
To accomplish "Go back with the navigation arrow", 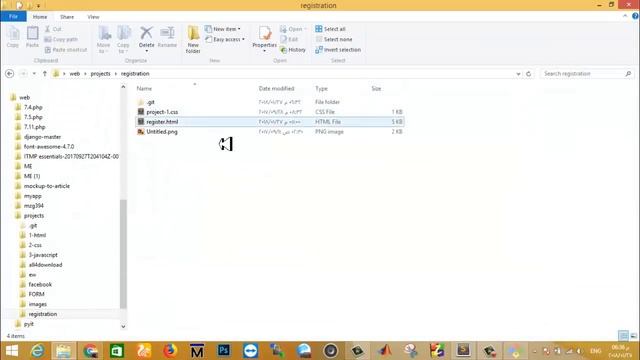I will tap(10, 74).
